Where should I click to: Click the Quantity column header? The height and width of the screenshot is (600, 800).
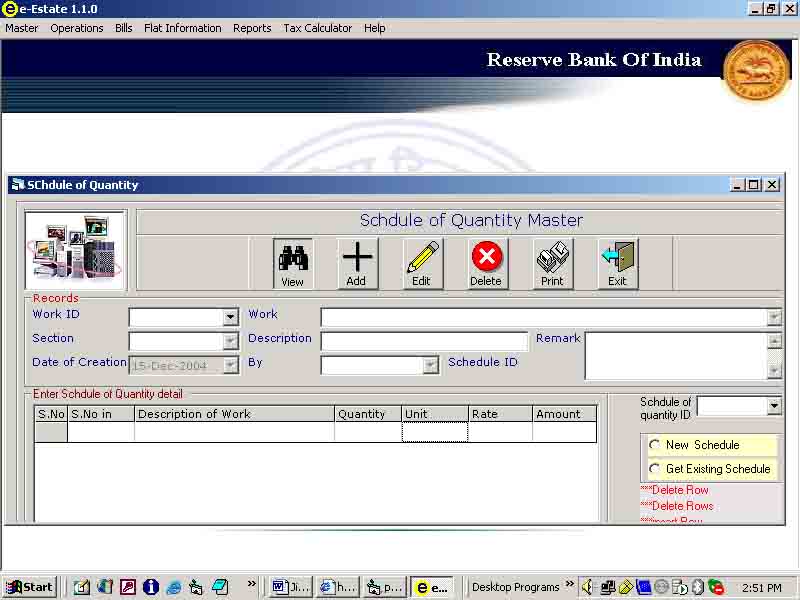368,414
